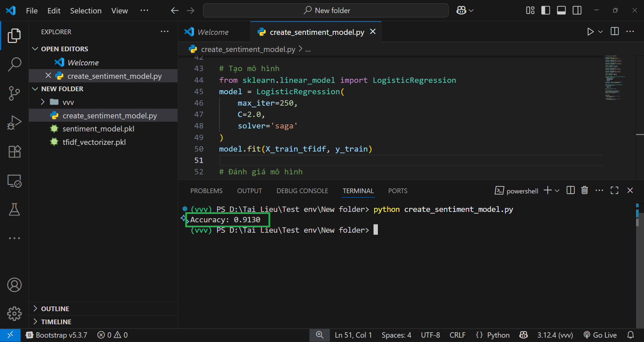The width and height of the screenshot is (644, 342).
Task: Open the Run and Debug view
Action: [14, 122]
